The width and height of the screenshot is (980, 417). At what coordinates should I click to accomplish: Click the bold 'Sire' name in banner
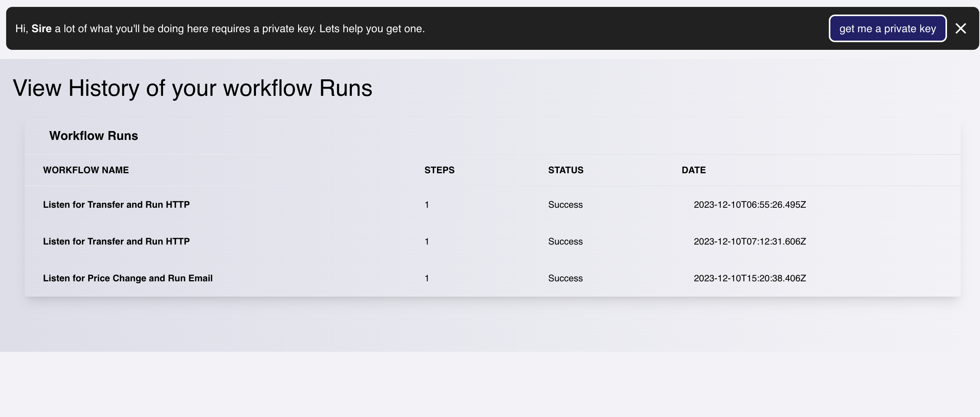click(x=41, y=29)
